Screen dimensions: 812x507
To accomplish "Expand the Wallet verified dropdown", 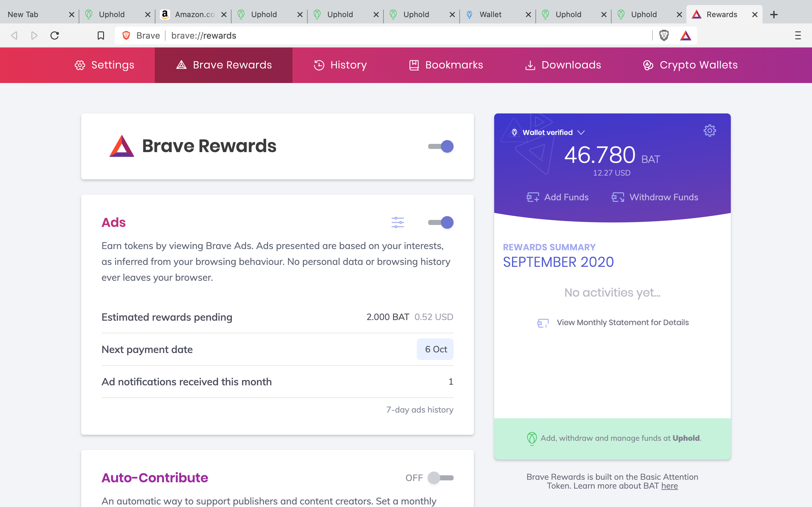I will [x=548, y=132].
